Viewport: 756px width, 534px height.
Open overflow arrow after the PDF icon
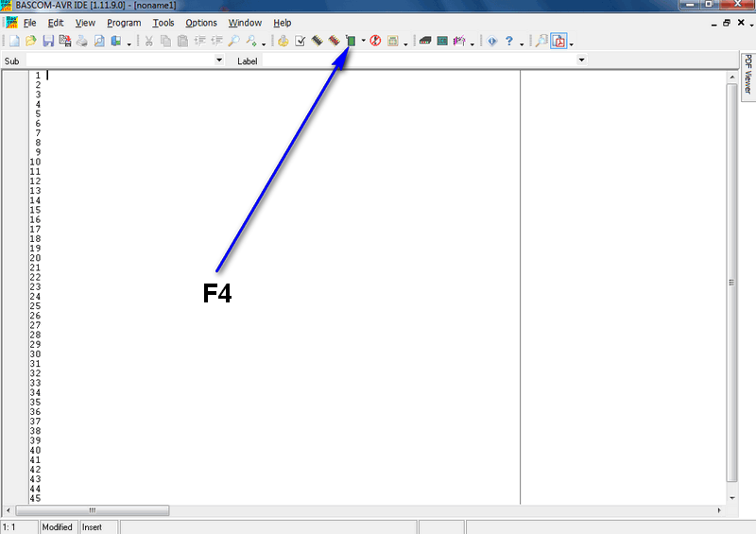[572, 44]
